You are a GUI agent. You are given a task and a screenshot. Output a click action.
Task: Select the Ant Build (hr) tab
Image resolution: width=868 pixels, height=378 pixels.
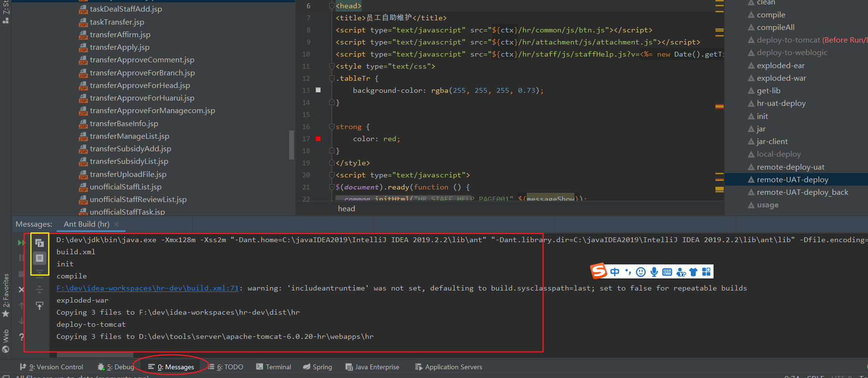coord(86,224)
